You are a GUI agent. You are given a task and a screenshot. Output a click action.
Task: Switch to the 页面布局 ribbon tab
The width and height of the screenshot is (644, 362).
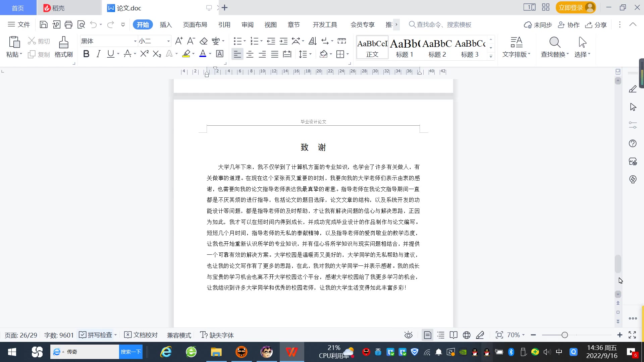[x=195, y=24]
